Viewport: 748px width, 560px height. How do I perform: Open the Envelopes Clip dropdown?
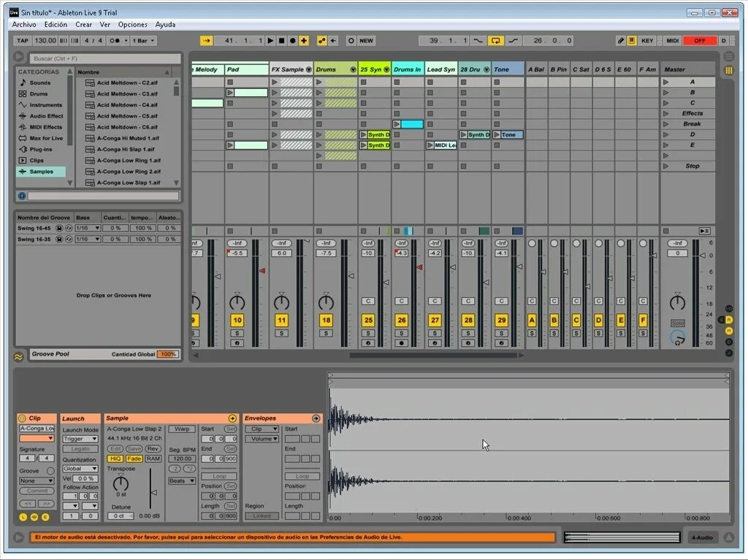click(x=262, y=429)
